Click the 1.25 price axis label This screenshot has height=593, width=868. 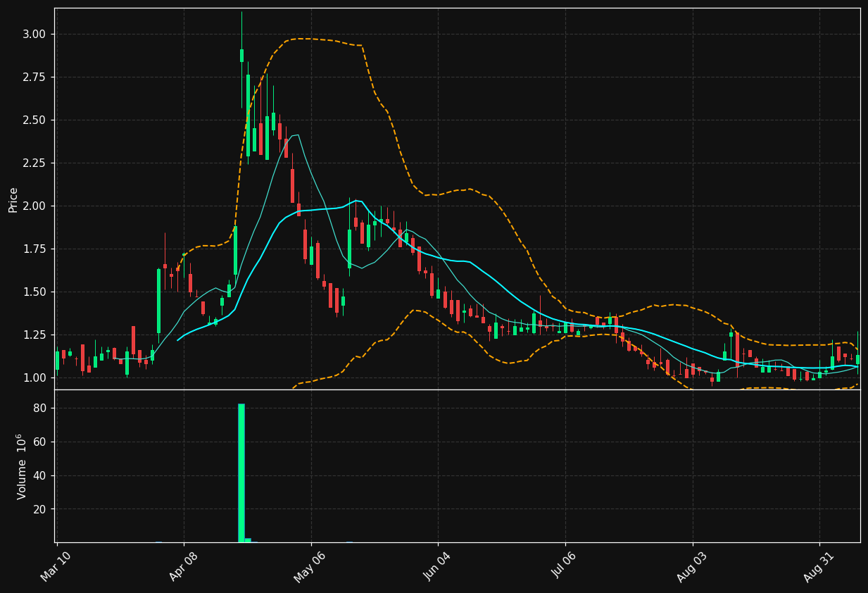point(34,335)
